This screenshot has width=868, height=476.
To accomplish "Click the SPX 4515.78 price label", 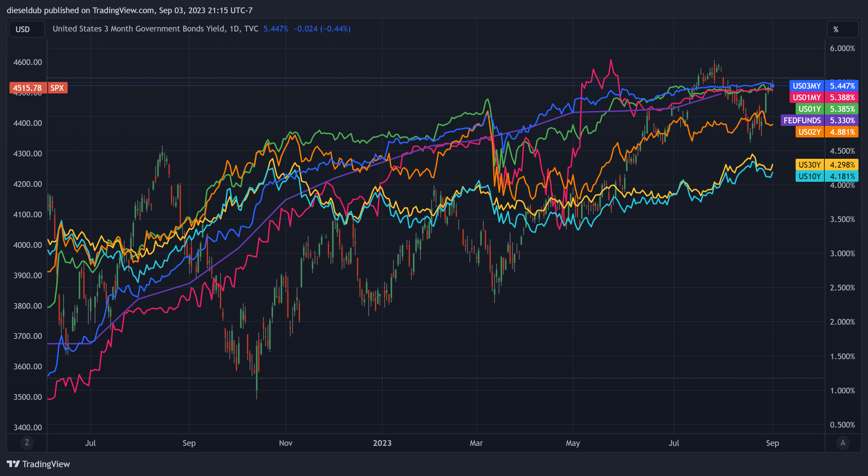I will click(x=39, y=88).
